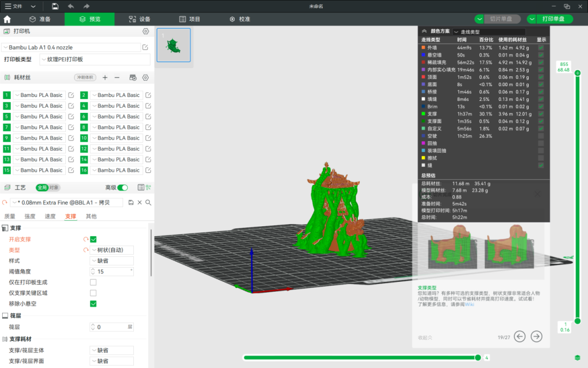Open the 打印单盘 dropdown arrow
Screen dimensions: 588x368
532,19
